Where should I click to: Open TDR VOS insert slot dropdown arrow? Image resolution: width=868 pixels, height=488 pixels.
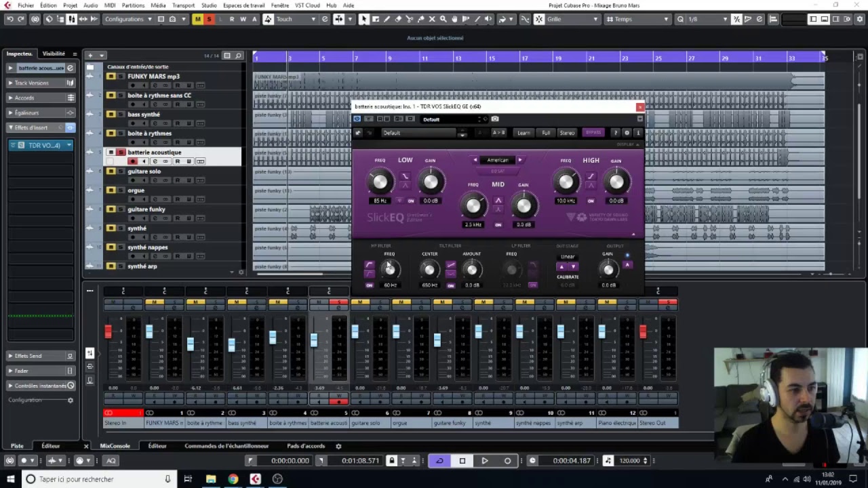[x=68, y=145]
